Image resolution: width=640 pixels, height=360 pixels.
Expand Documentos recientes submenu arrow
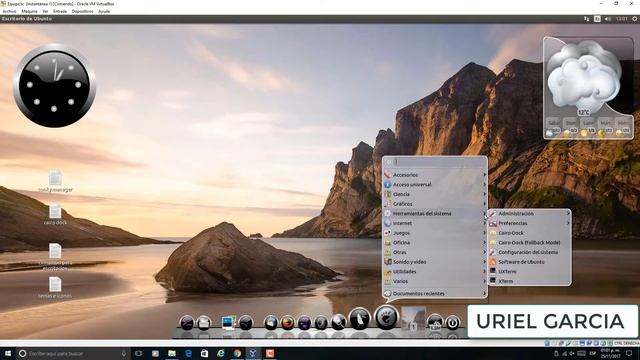484,293
